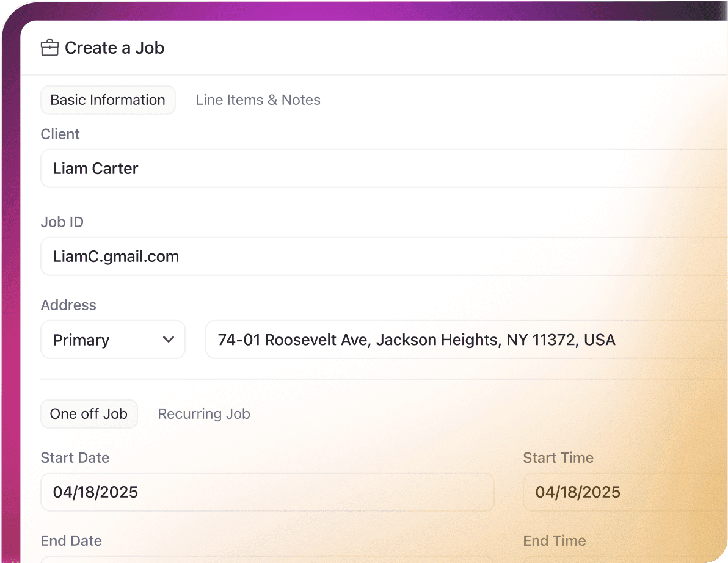Click the End Date label
The width and height of the screenshot is (728, 563).
pos(71,541)
